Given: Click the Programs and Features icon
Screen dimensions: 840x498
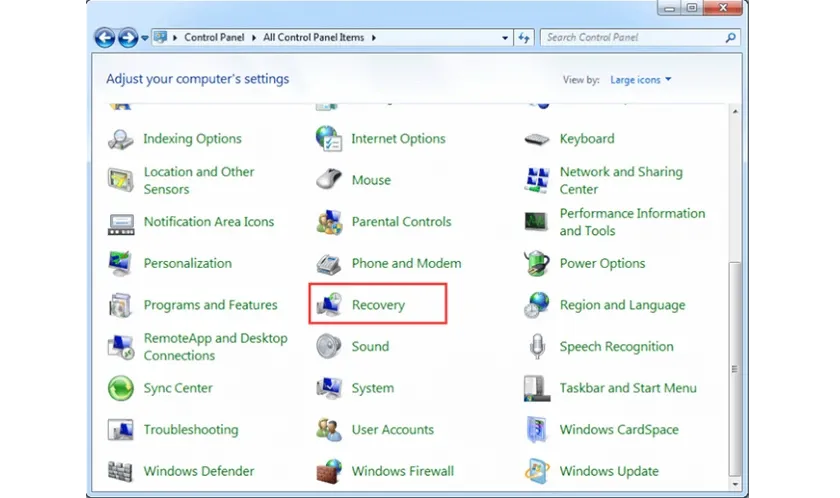Looking at the screenshot, I should (121, 305).
